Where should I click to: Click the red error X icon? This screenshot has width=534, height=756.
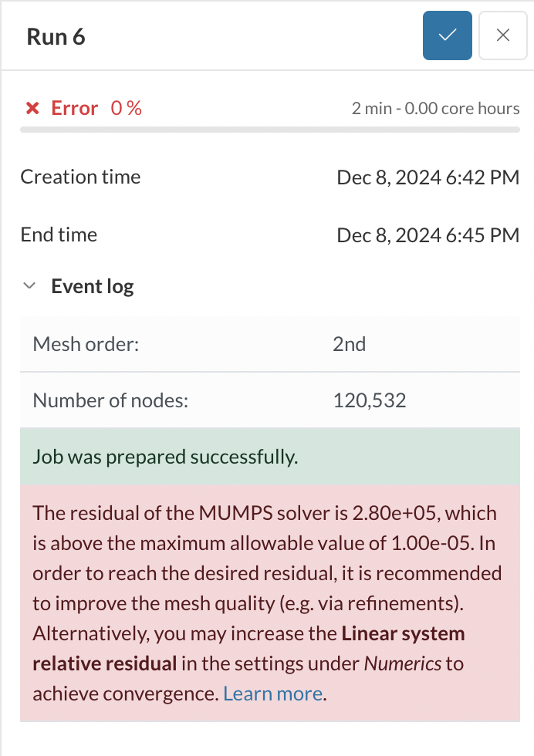32,109
